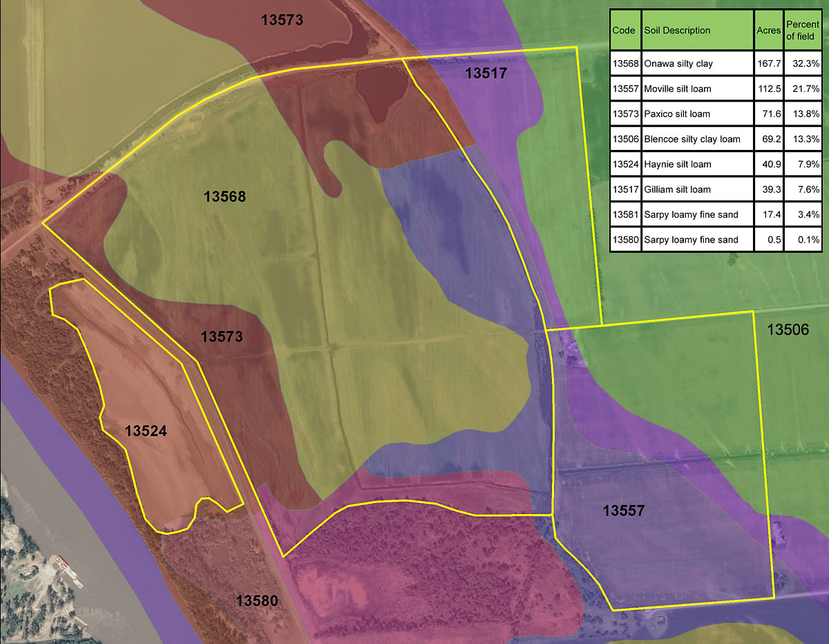Select the 13524 code cell in the table

[x=625, y=164]
